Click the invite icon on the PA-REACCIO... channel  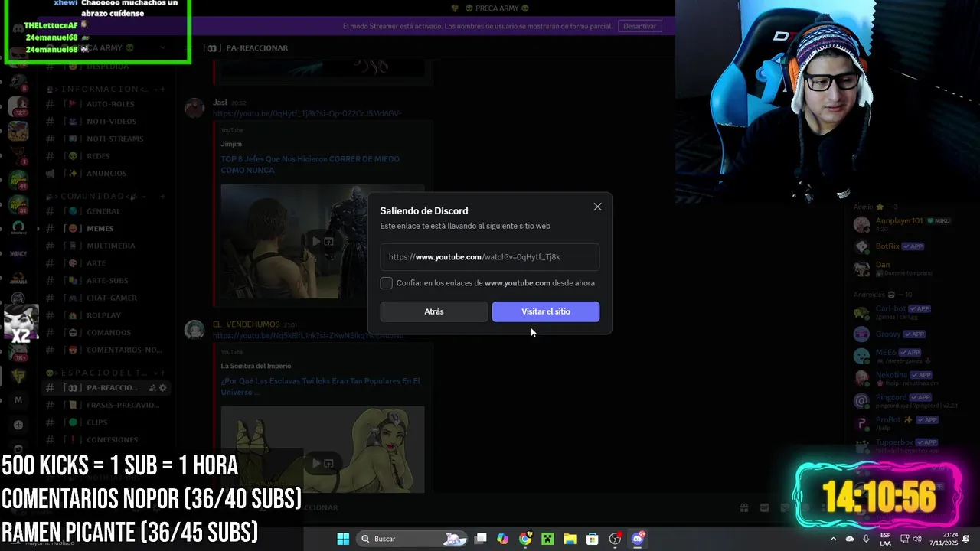coord(152,388)
